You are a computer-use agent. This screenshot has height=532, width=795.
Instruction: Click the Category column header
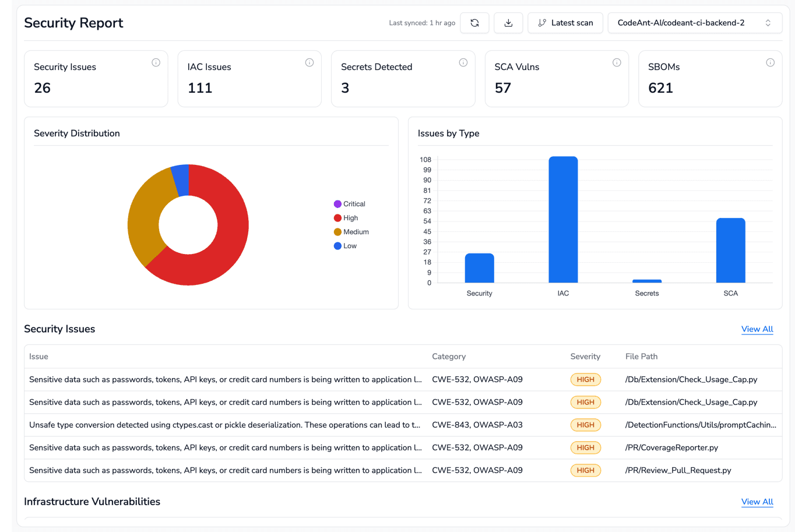point(449,357)
